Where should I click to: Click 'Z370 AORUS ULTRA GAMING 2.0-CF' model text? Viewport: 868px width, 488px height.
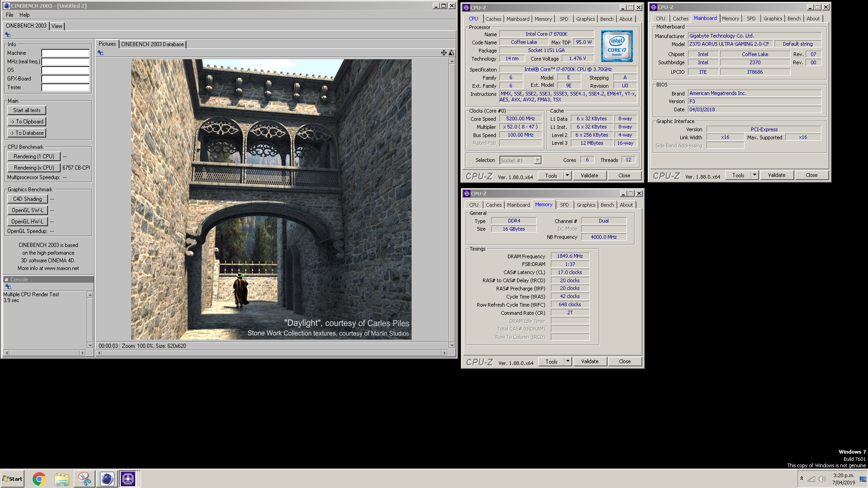729,44
